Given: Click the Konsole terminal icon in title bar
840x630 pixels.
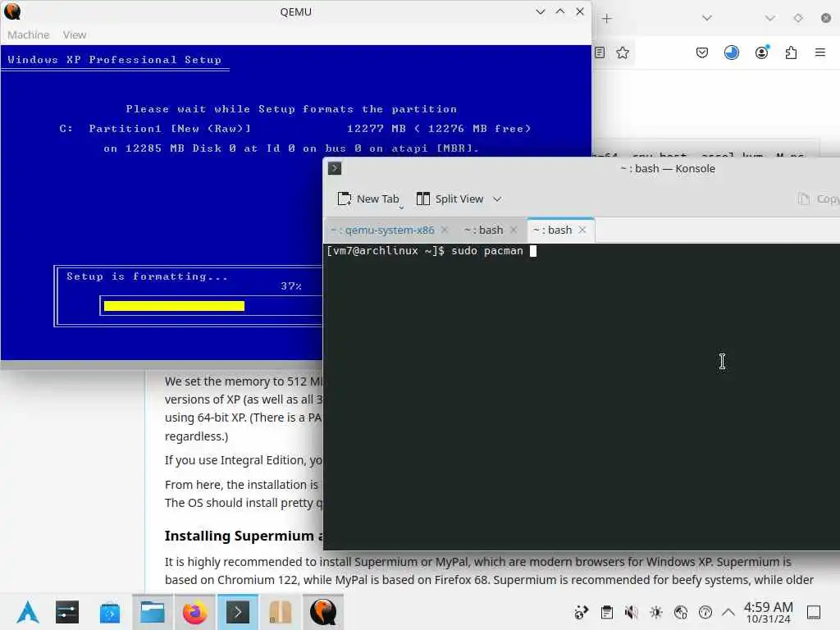Looking at the screenshot, I should [x=335, y=168].
